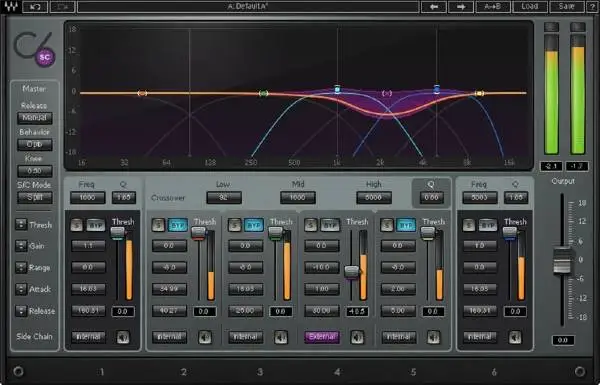Toggle solo S button on band 4

[310, 225]
